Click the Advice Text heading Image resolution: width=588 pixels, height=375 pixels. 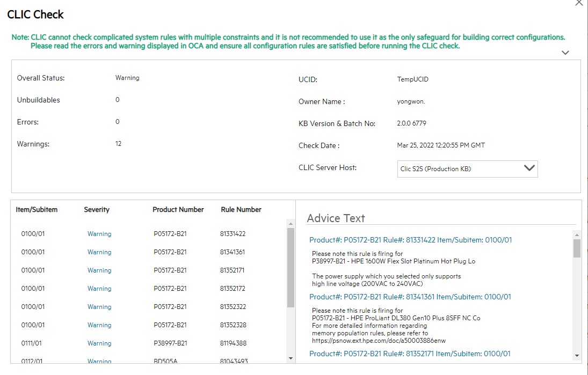336,218
